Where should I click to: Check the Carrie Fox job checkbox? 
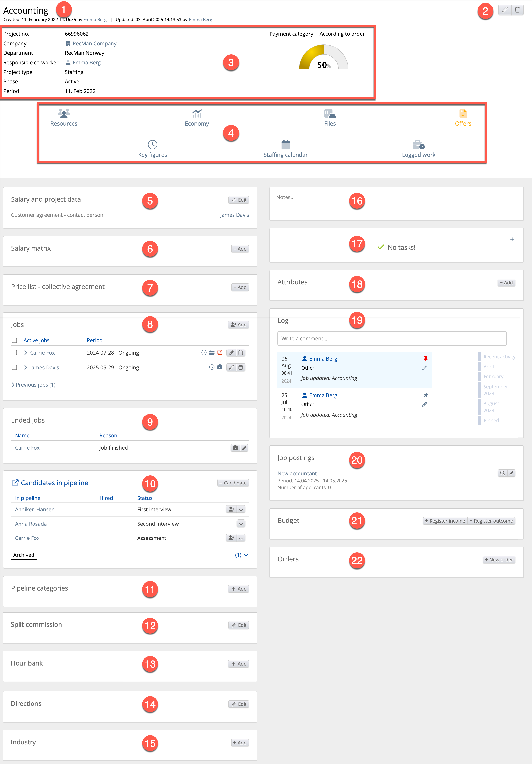point(14,352)
